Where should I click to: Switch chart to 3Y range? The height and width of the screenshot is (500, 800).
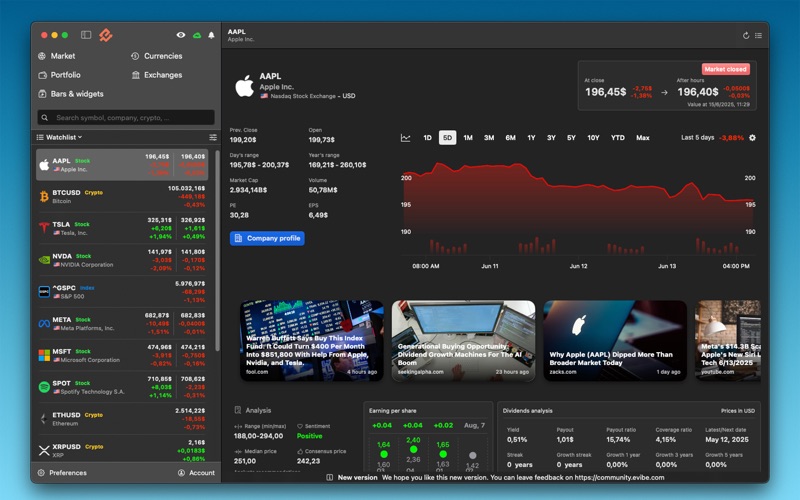coord(551,138)
